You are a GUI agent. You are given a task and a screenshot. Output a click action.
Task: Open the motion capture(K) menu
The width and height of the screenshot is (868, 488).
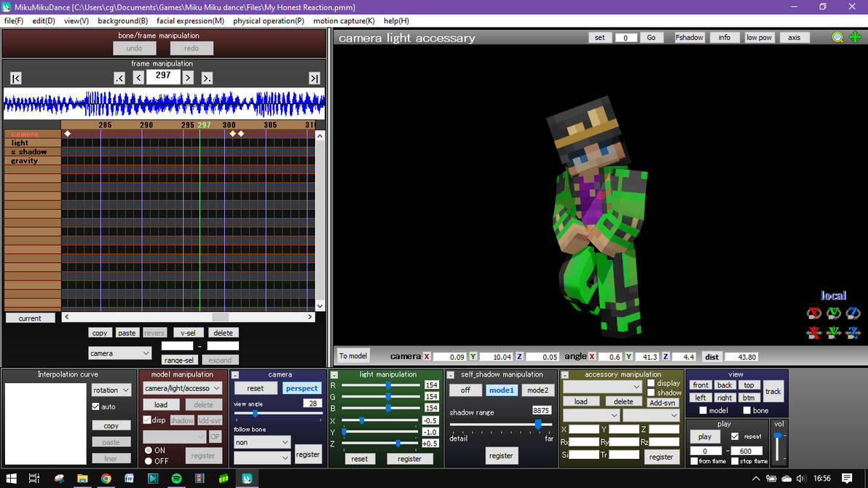344,20
